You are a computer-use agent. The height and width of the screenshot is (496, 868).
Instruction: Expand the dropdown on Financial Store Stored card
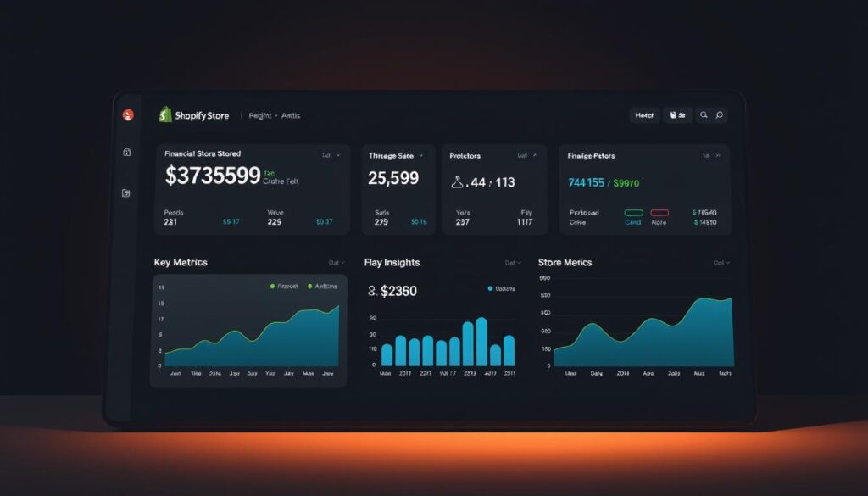pyautogui.click(x=331, y=155)
